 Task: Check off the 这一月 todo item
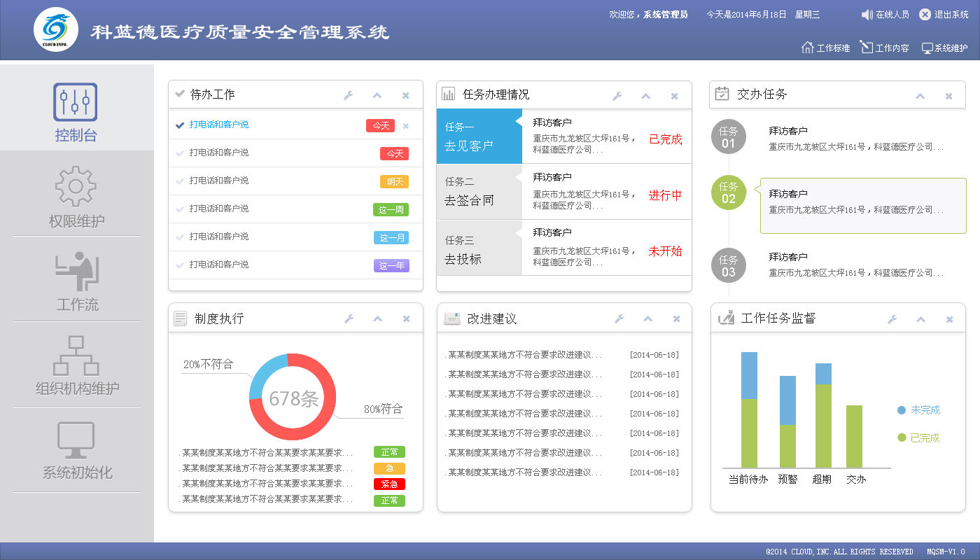180,237
